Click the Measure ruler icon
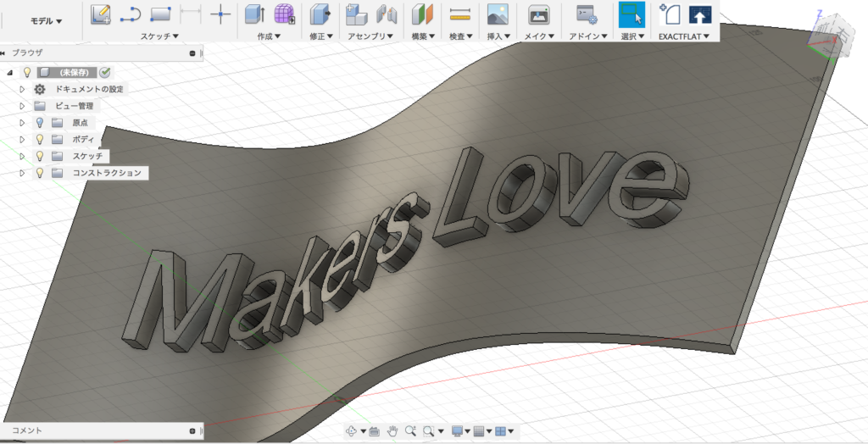 click(x=460, y=14)
